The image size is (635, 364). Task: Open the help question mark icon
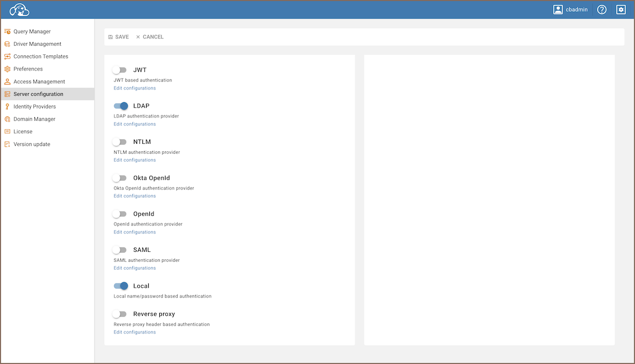(602, 9)
